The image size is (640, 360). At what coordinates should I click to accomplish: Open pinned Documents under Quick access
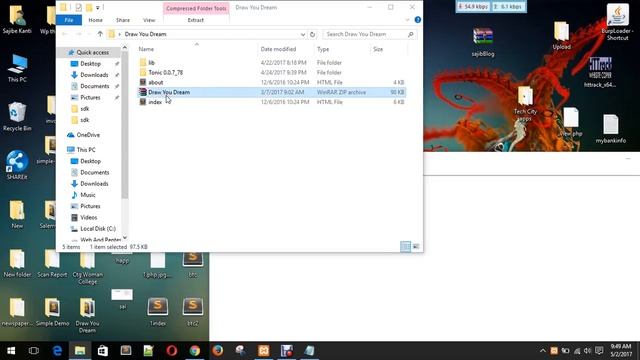click(94, 86)
